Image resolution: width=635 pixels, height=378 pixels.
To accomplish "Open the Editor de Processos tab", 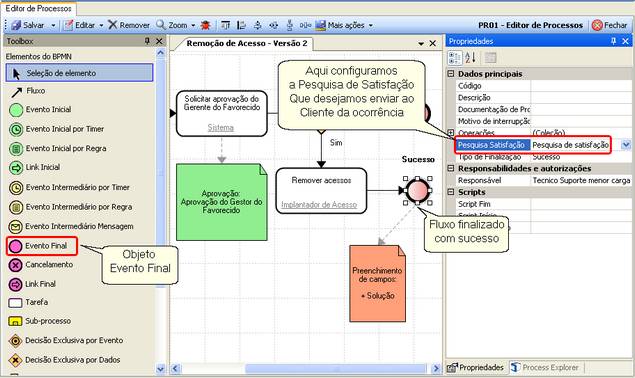I will click(x=38, y=9).
